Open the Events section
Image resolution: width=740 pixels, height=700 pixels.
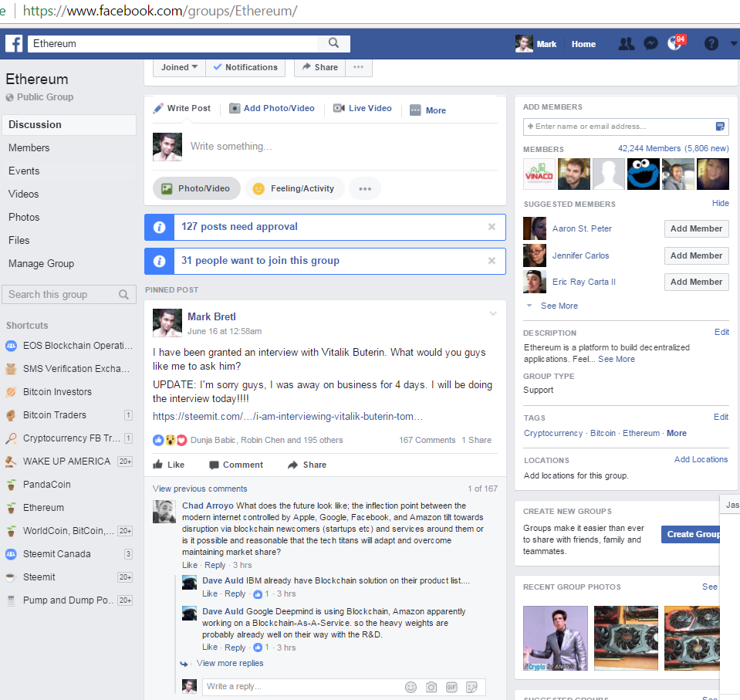(x=69, y=171)
